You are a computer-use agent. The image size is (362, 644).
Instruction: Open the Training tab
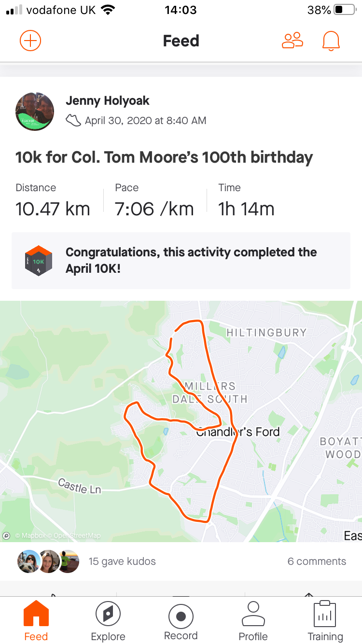tap(325, 620)
